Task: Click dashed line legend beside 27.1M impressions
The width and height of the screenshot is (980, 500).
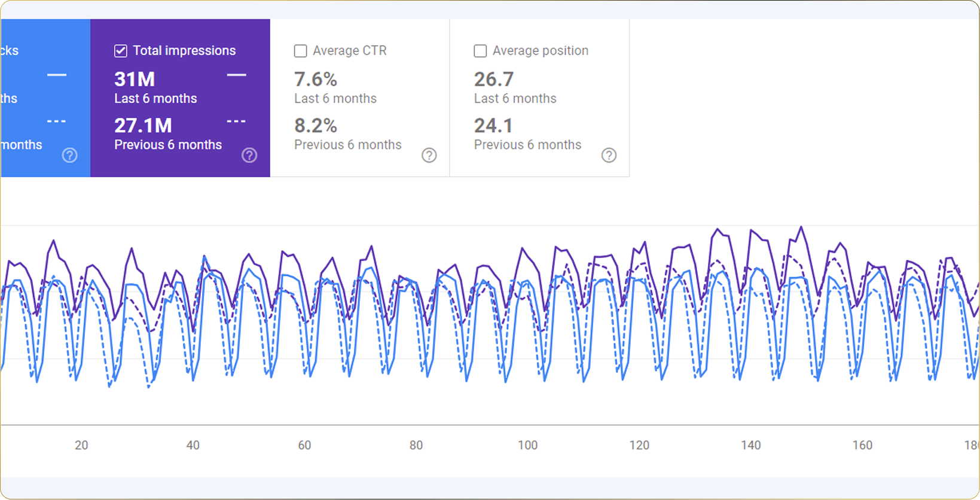Action: tap(236, 121)
